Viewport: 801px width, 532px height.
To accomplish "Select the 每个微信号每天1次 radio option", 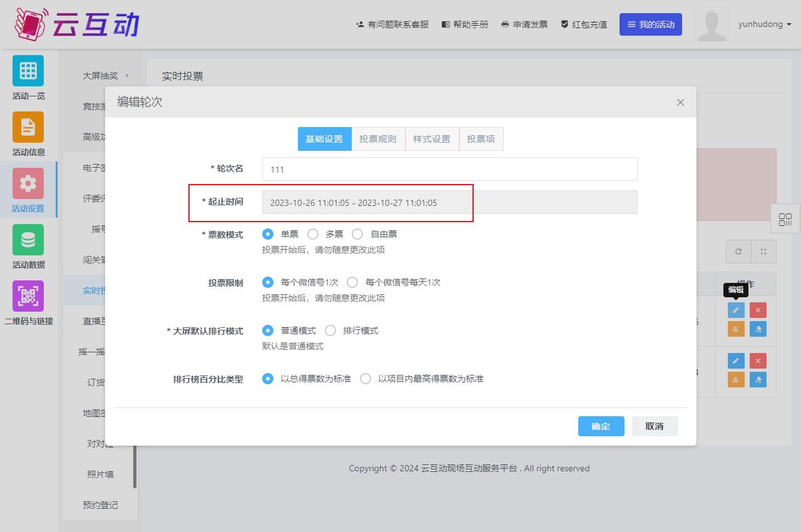I will (x=352, y=282).
